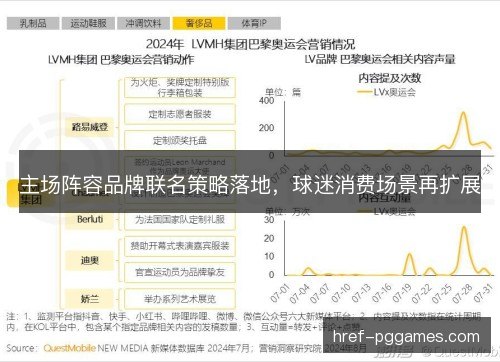Click the 200 y-axis label
This screenshot has width=500, height=362.
[x=266, y=128]
